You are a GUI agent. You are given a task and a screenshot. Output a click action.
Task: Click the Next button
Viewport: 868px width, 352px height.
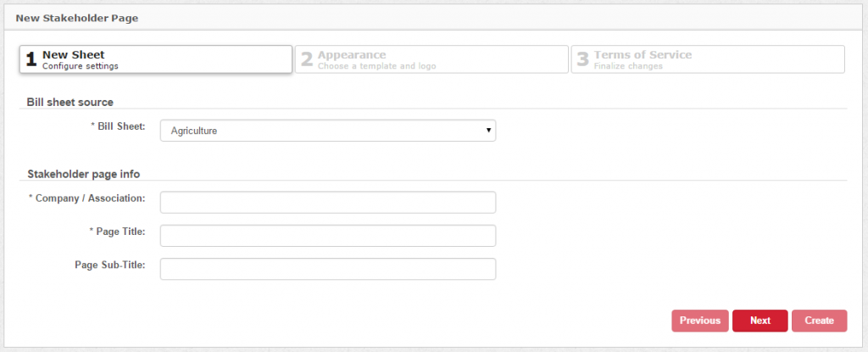pos(759,321)
